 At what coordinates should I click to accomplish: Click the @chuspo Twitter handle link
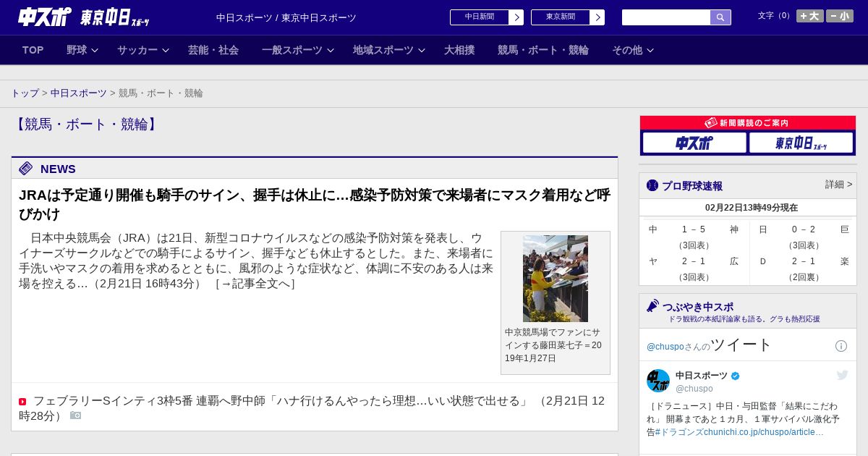point(665,347)
